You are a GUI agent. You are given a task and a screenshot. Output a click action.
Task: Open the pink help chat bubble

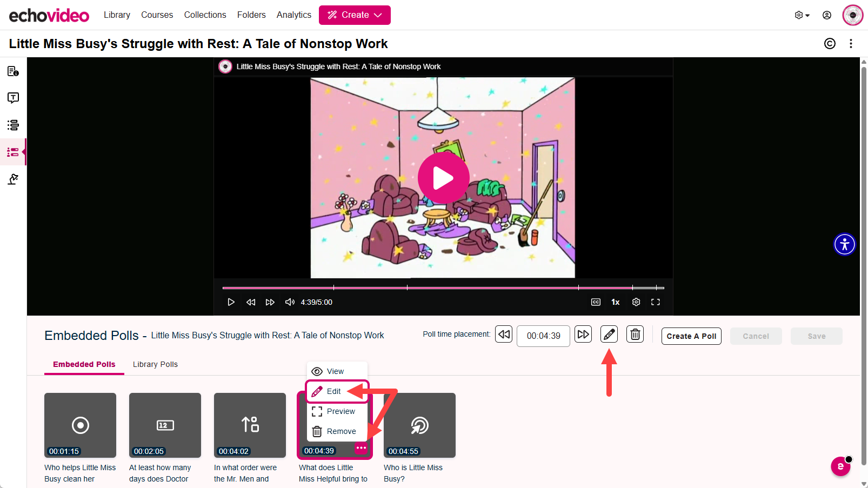coord(840,466)
